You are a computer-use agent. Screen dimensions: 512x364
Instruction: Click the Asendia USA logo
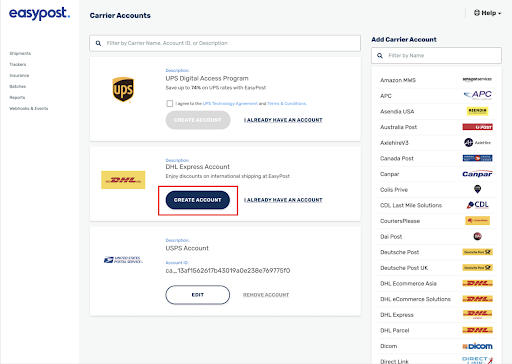477,111
